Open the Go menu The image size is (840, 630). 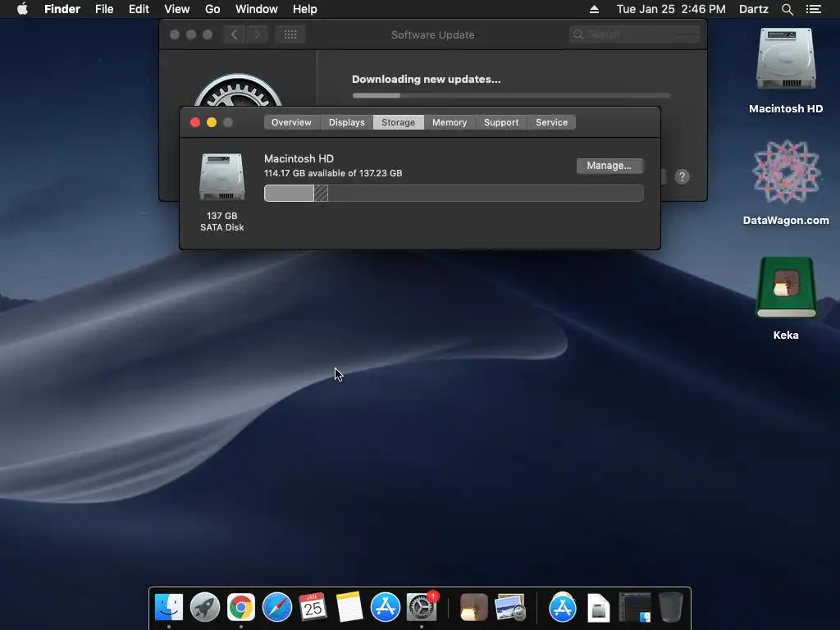click(x=212, y=9)
